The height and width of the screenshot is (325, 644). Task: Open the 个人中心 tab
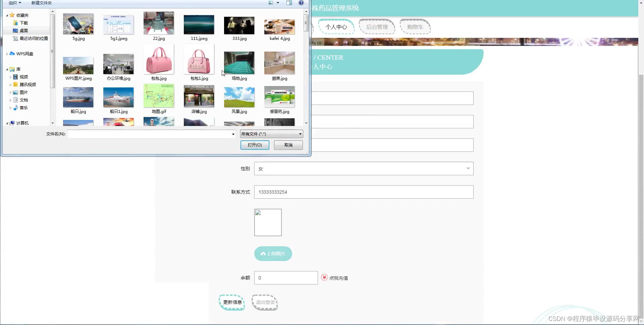click(336, 27)
